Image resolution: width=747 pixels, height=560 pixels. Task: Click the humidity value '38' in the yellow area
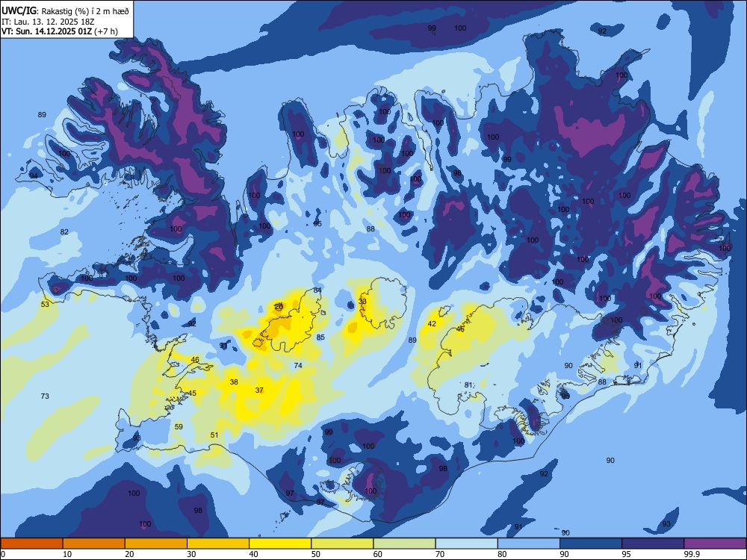[234, 382]
